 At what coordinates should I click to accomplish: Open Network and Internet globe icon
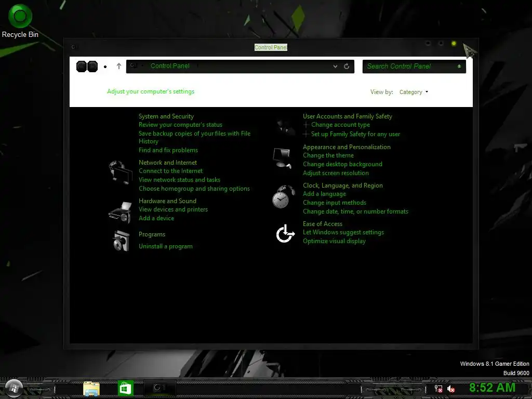(x=121, y=172)
